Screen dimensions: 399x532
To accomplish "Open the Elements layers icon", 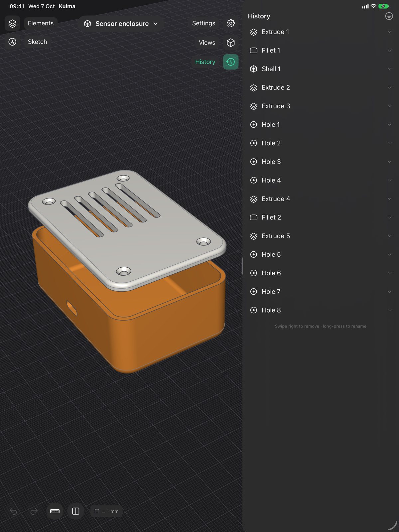I will point(12,24).
